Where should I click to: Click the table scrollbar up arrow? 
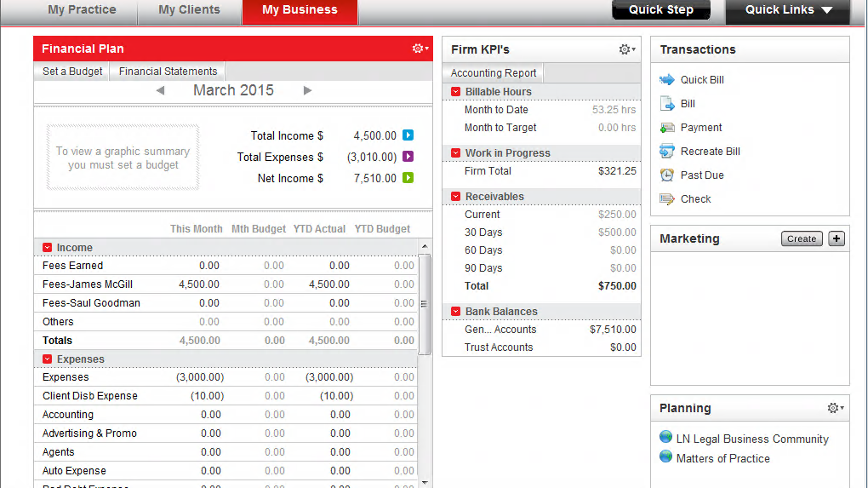pos(425,246)
